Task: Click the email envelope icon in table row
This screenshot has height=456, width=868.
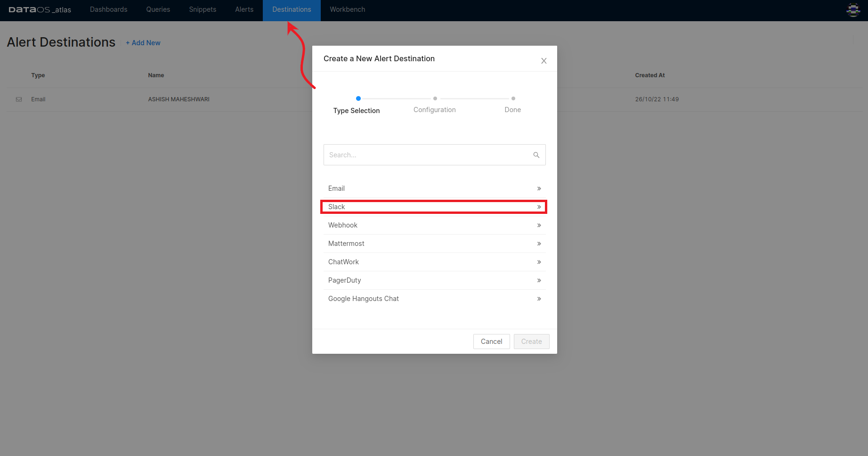Action: coord(19,99)
